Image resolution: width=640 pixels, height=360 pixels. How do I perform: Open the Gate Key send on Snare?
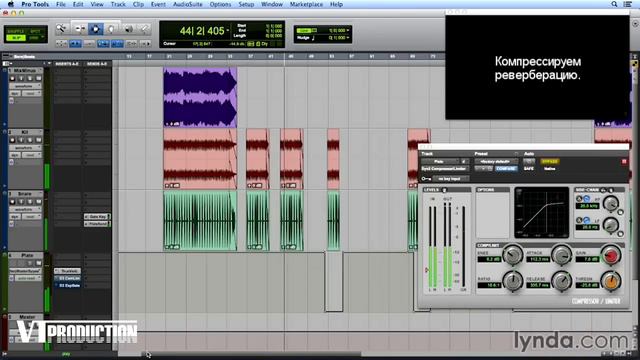coord(97,217)
